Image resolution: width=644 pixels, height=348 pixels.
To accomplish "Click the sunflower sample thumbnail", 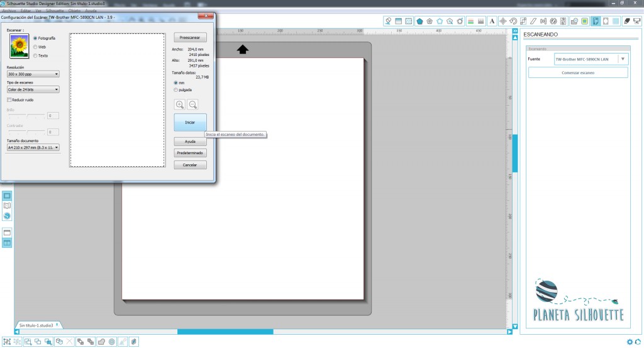I will tap(19, 46).
